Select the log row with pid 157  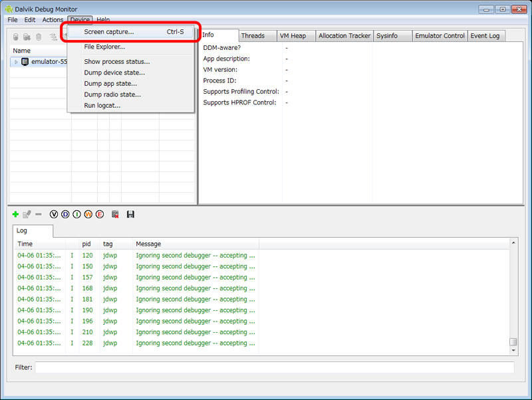click(x=261, y=277)
